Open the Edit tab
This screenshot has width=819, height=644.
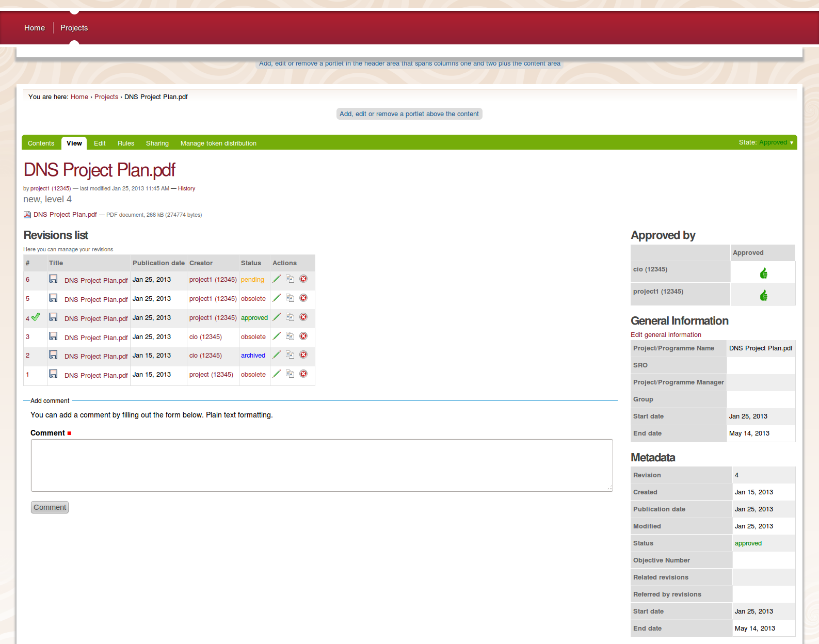(100, 143)
